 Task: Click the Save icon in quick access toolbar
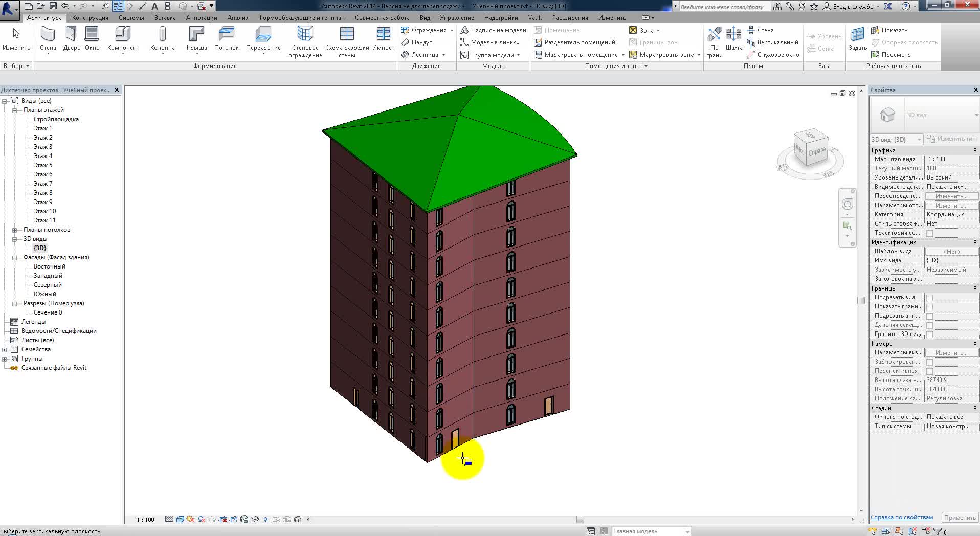(x=53, y=6)
